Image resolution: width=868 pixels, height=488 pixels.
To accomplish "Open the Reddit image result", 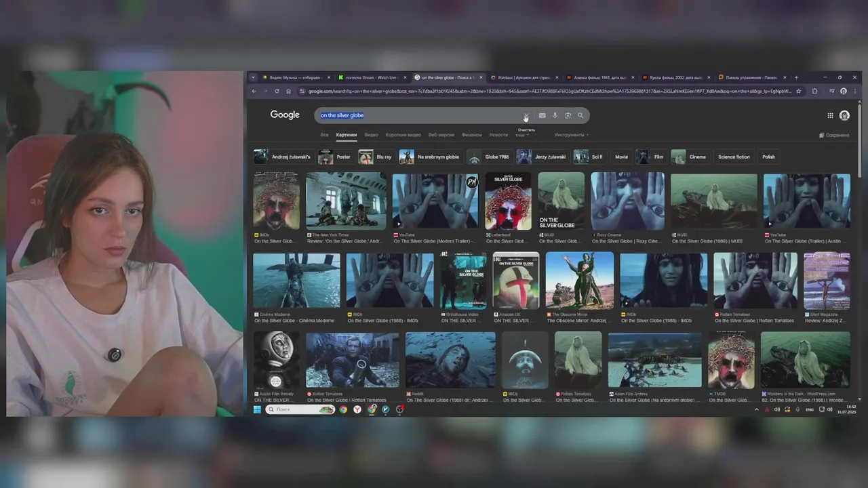I will [450, 360].
